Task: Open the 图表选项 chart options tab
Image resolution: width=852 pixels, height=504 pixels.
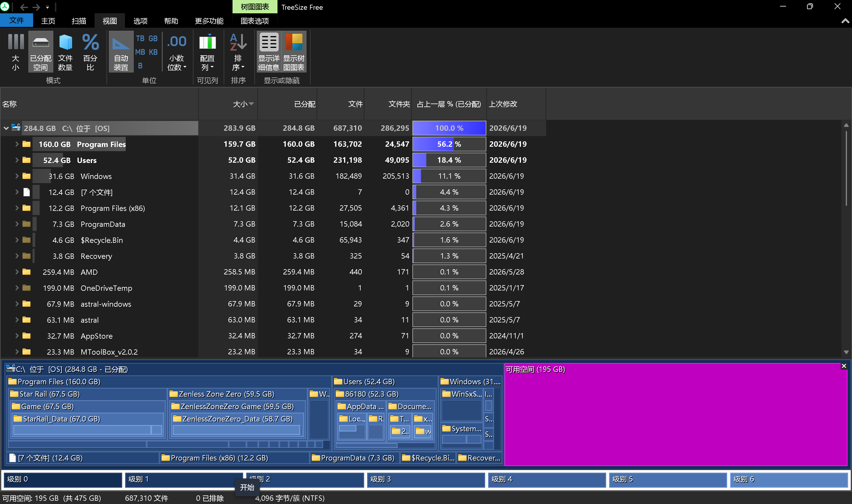Action: [x=255, y=21]
